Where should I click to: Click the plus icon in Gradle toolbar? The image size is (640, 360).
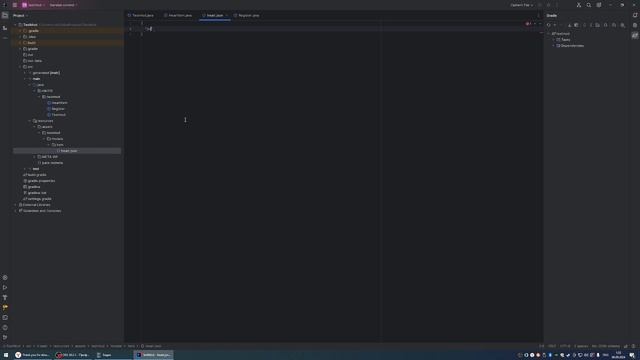[x=555, y=25]
